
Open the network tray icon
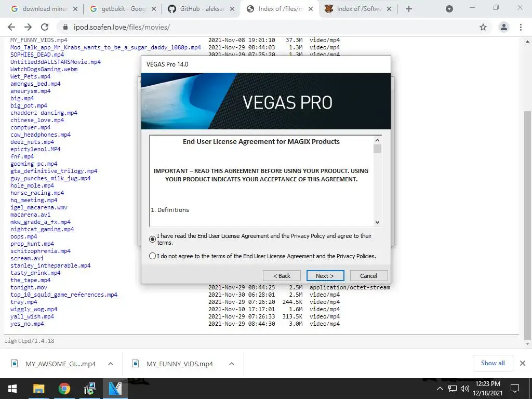453,389
